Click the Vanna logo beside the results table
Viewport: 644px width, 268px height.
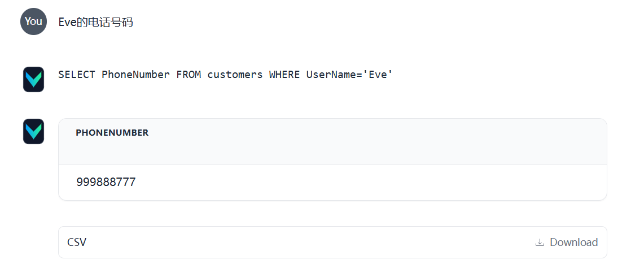33,131
